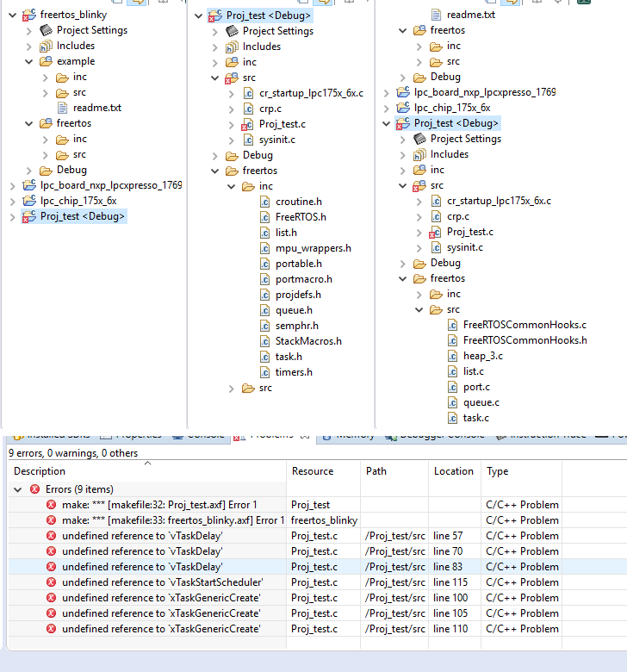Click the croutine.h file icon

pyautogui.click(x=265, y=202)
